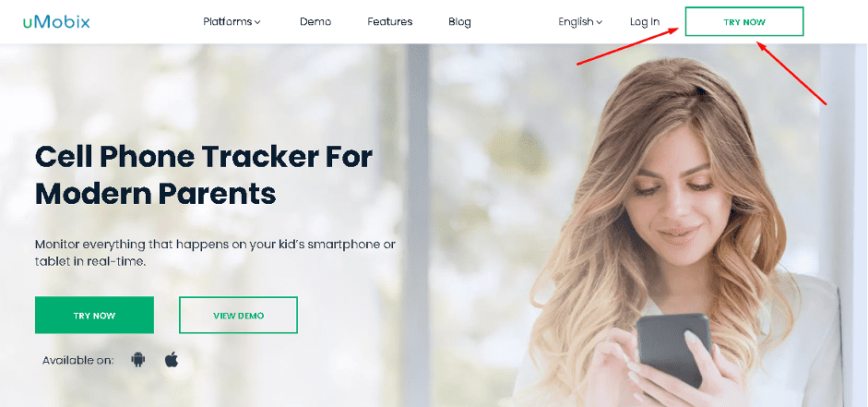This screenshot has width=868, height=407.
Task: Click the Apple platform icon
Action: click(x=172, y=360)
